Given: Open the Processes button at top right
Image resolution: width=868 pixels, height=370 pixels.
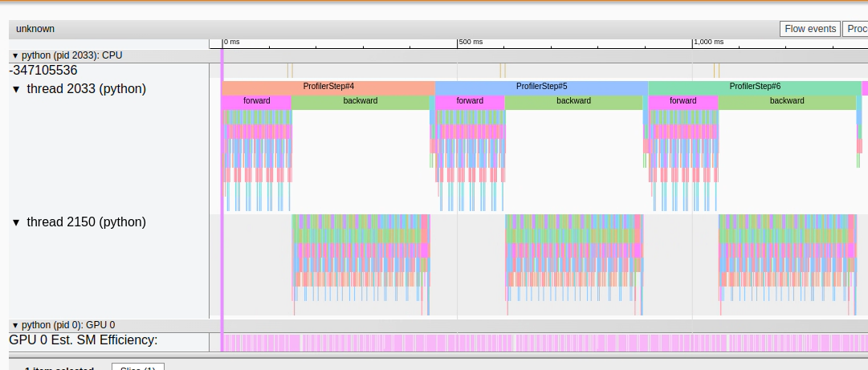Looking at the screenshot, I should pyautogui.click(x=855, y=29).
